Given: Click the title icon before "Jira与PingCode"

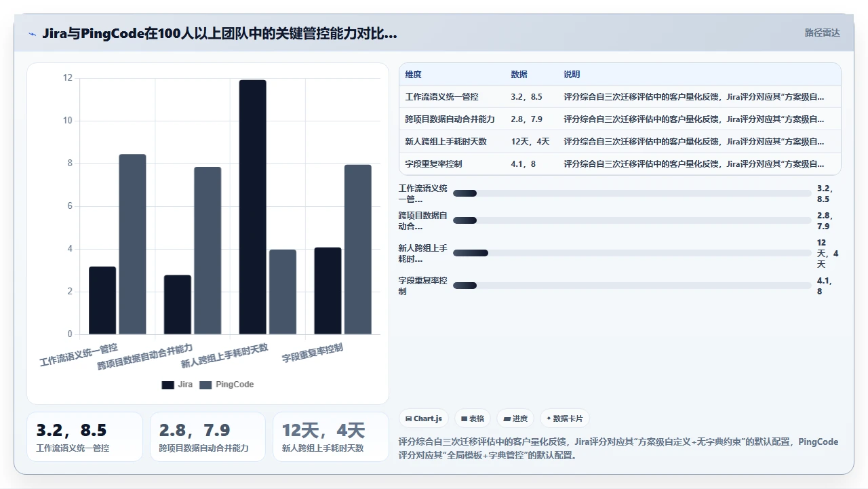Looking at the screenshot, I should pyautogui.click(x=32, y=33).
